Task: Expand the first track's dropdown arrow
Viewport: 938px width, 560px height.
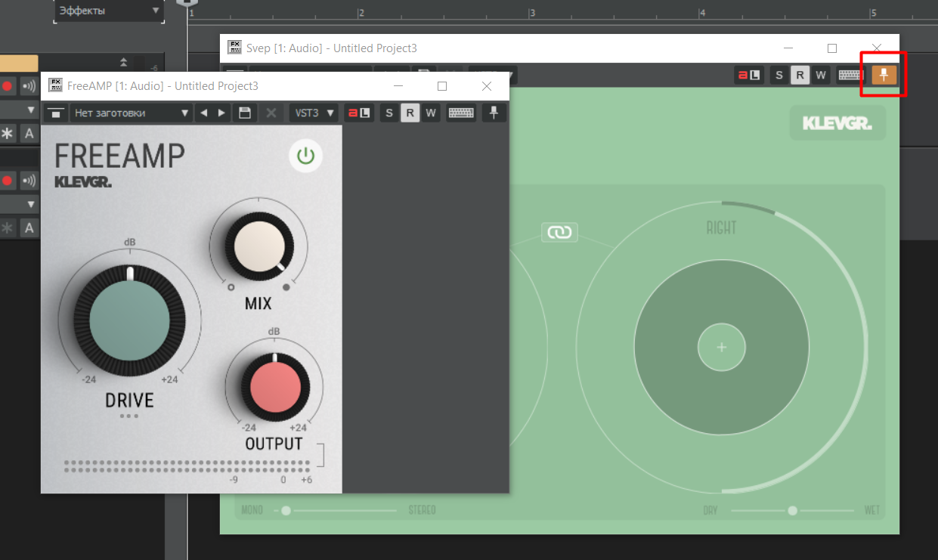Action: tap(31, 110)
